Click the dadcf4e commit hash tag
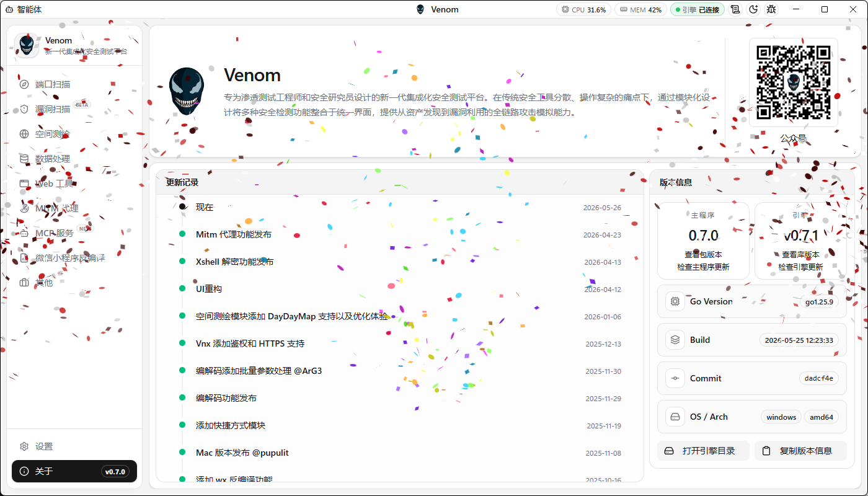Viewport: 868px width, 496px height. click(819, 378)
